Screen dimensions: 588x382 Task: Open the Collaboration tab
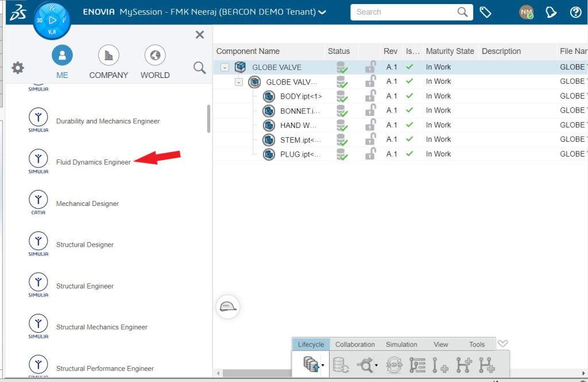[355, 344]
